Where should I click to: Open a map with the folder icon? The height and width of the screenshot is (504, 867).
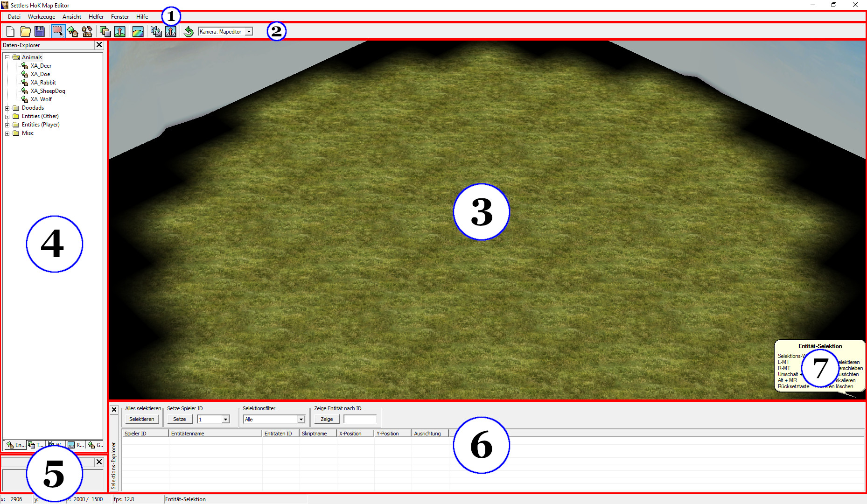pyautogui.click(x=25, y=32)
